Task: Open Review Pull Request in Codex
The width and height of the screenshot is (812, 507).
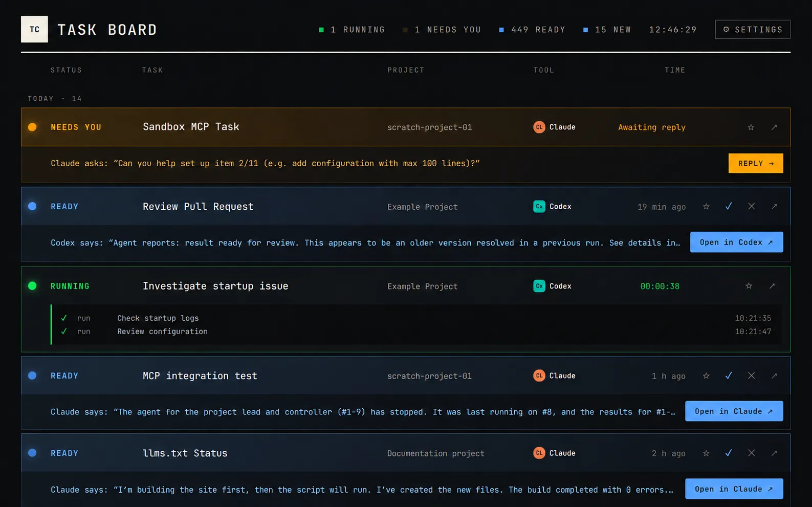Action: pos(736,243)
